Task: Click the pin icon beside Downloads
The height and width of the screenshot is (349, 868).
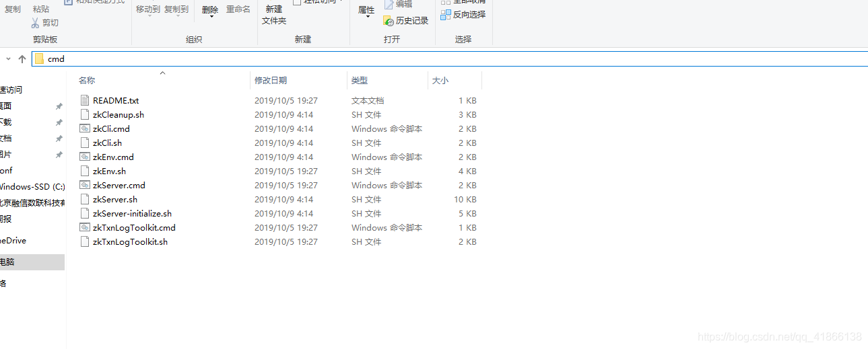Action: point(59,122)
